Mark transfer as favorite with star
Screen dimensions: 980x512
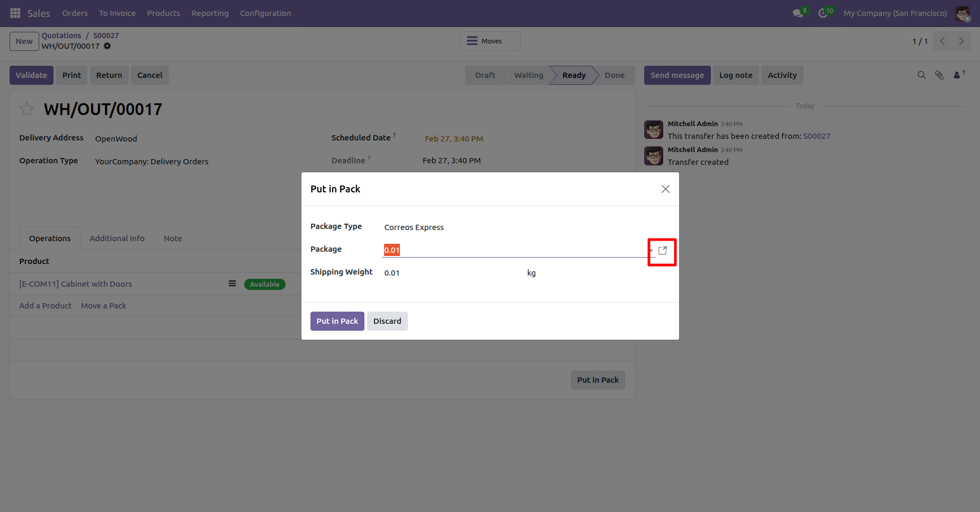[26, 109]
